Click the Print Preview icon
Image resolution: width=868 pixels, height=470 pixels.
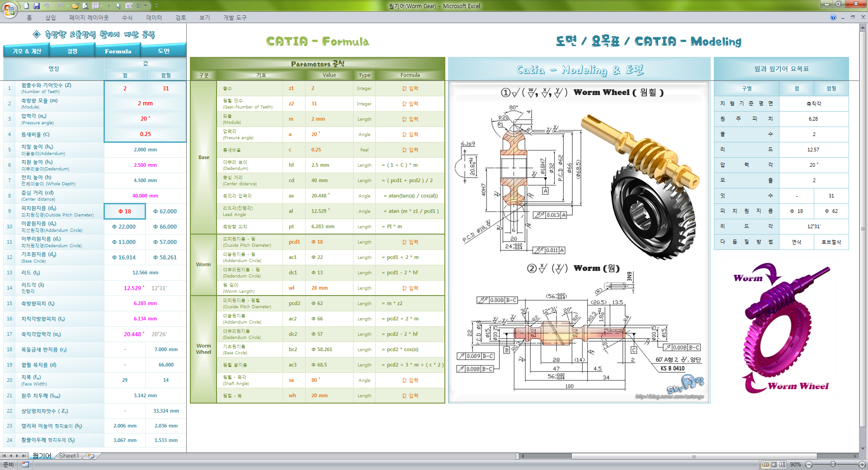85,6
